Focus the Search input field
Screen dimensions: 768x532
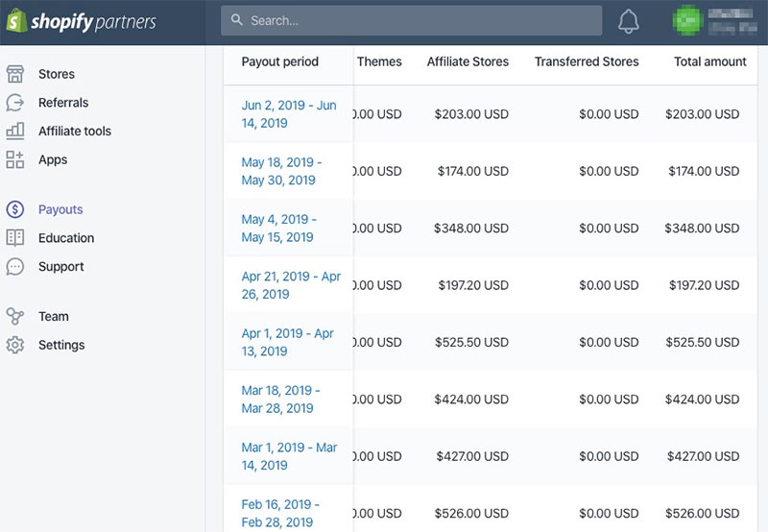click(x=412, y=20)
